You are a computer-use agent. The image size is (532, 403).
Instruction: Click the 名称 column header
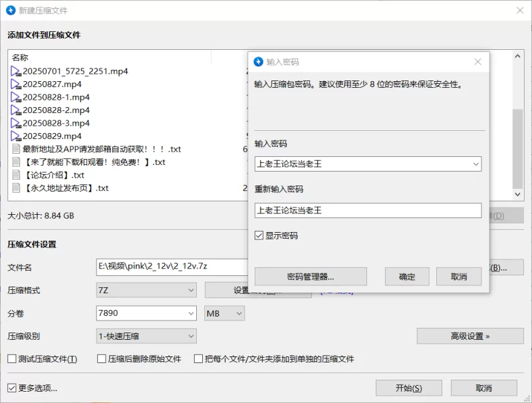click(x=21, y=57)
